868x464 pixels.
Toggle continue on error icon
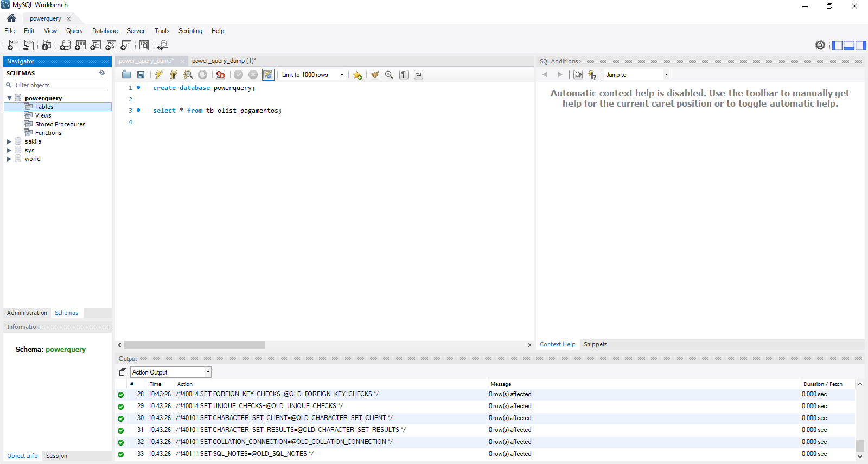220,75
